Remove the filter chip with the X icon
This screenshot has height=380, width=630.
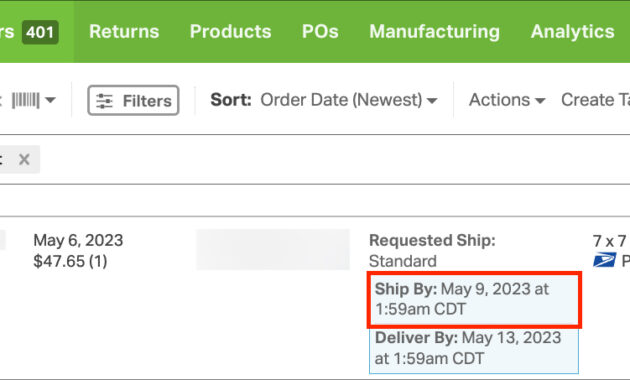coord(24,159)
